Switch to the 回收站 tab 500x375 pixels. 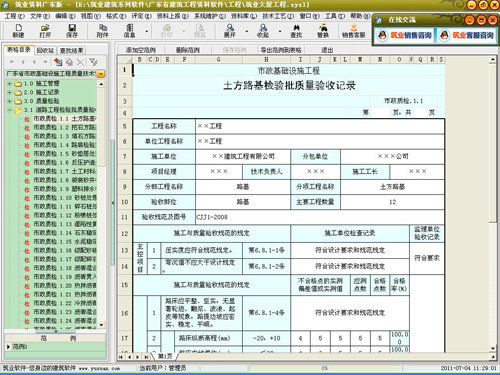pyautogui.click(x=45, y=50)
